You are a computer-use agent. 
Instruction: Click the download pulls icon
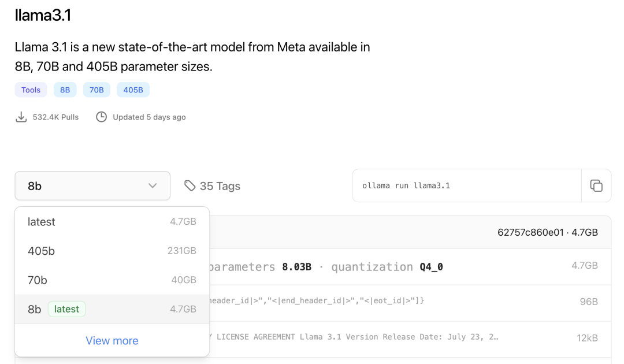[21, 117]
